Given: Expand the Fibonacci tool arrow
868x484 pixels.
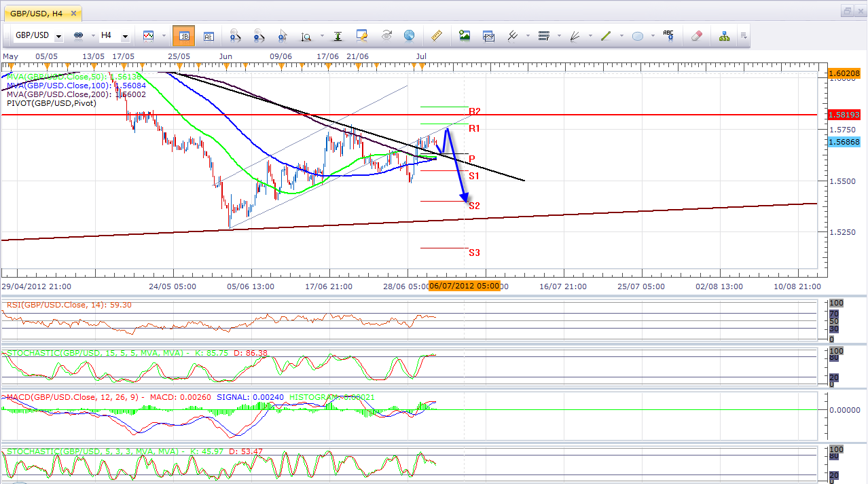Looking at the screenshot, I should pos(558,36).
